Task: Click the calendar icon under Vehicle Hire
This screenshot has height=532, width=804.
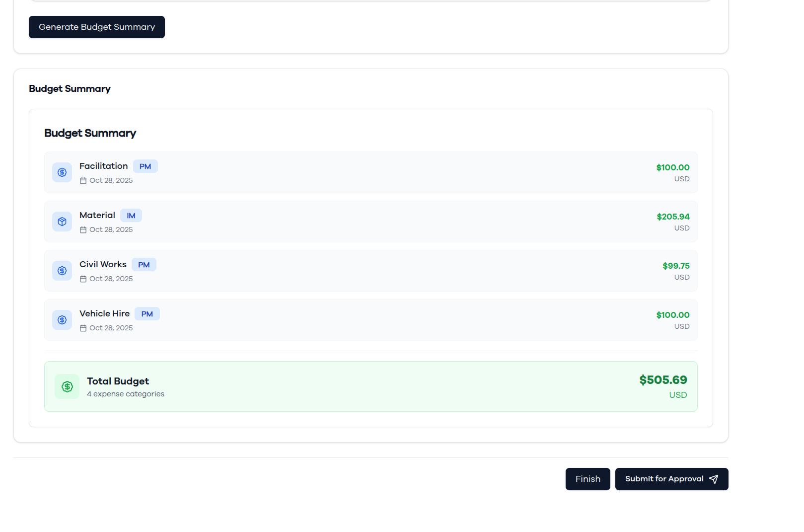Action: coord(83,328)
